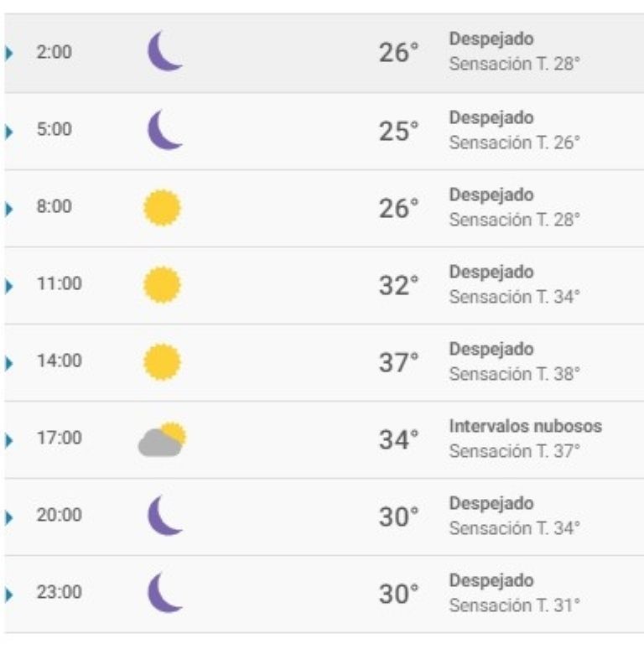644x649 pixels.
Task: Click the moon icon in the 2:00 row
Action: point(164,51)
